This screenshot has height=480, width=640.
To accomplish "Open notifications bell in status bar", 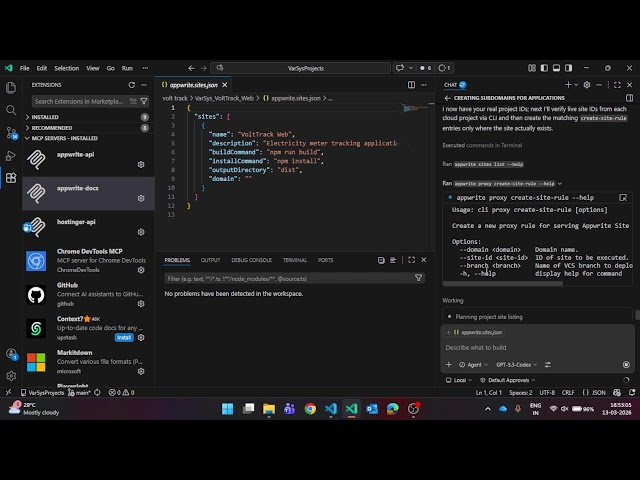I will 632,392.
